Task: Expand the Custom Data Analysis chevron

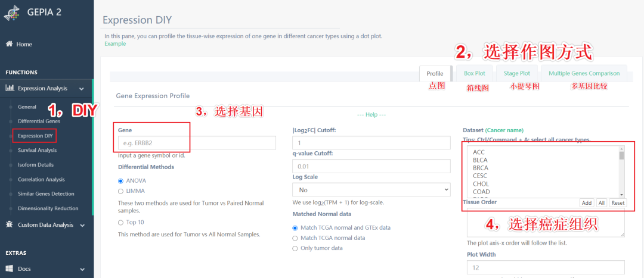Action: (82, 225)
